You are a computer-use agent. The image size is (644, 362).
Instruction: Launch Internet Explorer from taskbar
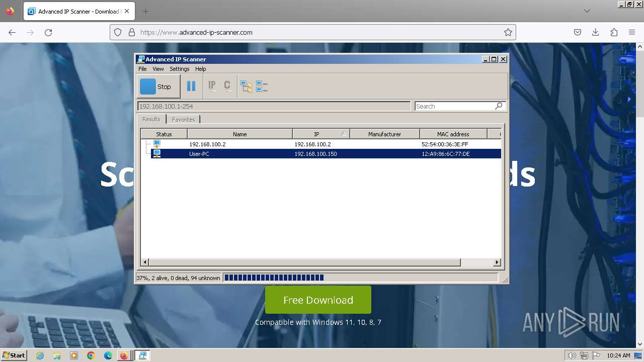pos(40,355)
